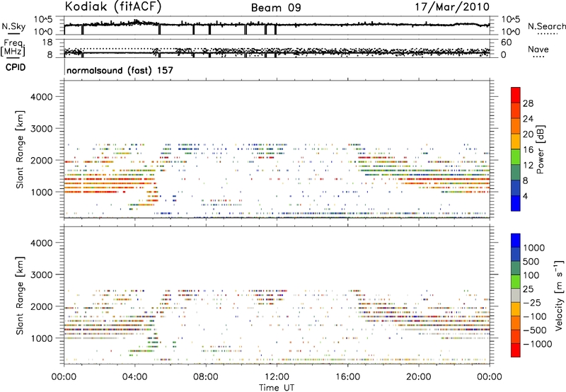The image size is (566, 392).
Task: Select the teal power segment between 12 and 8
Action: [516, 173]
